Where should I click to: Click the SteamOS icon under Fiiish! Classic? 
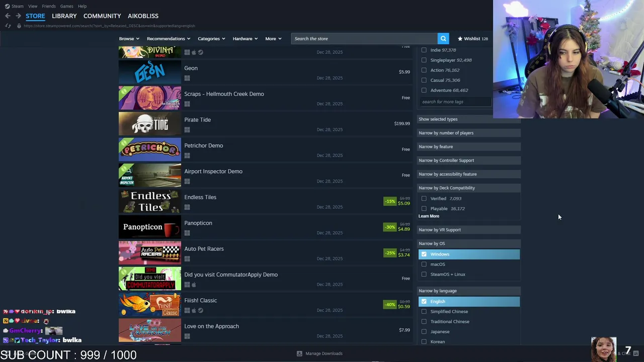coord(200,310)
